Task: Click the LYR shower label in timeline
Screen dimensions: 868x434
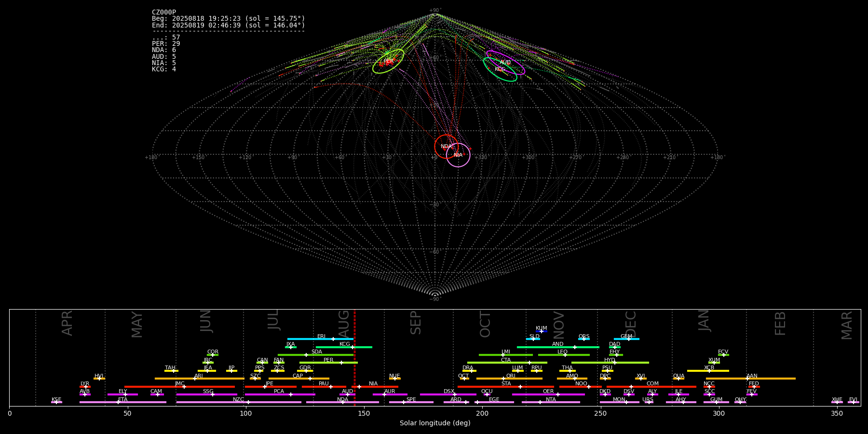Action: coord(85,384)
